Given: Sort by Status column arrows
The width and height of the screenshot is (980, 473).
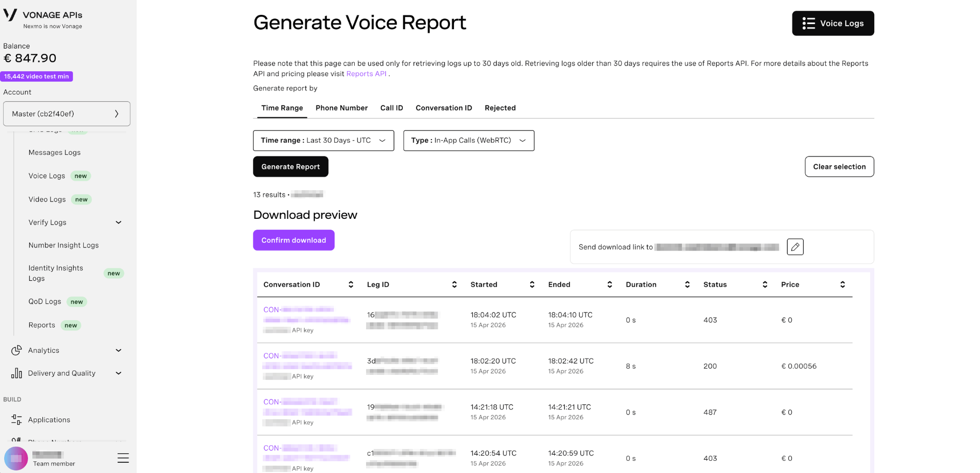Looking at the screenshot, I should [x=765, y=285].
